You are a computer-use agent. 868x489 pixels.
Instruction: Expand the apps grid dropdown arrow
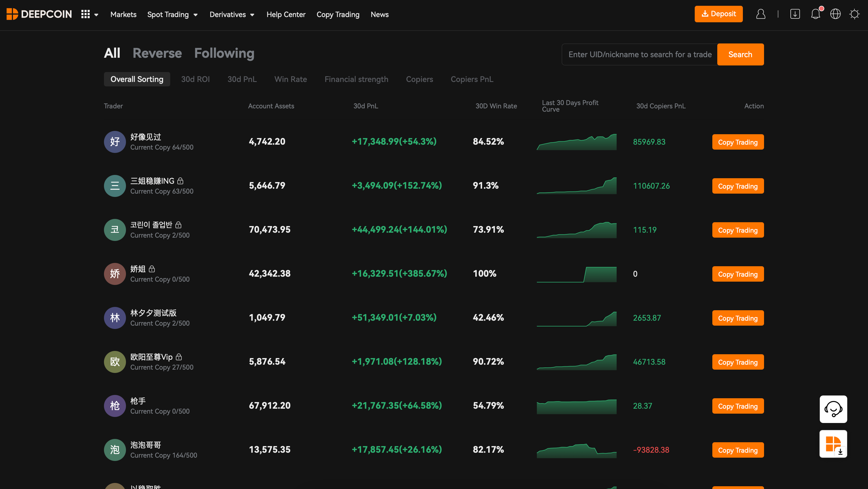96,15
